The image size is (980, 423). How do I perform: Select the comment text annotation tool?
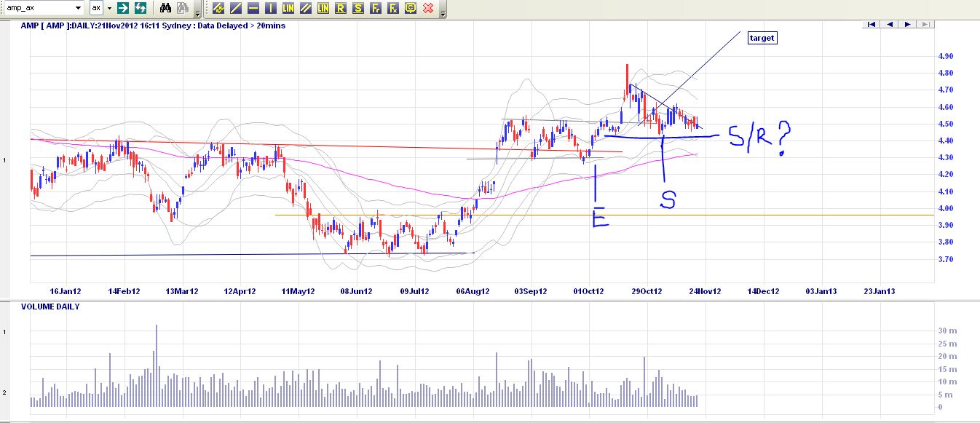click(x=410, y=8)
